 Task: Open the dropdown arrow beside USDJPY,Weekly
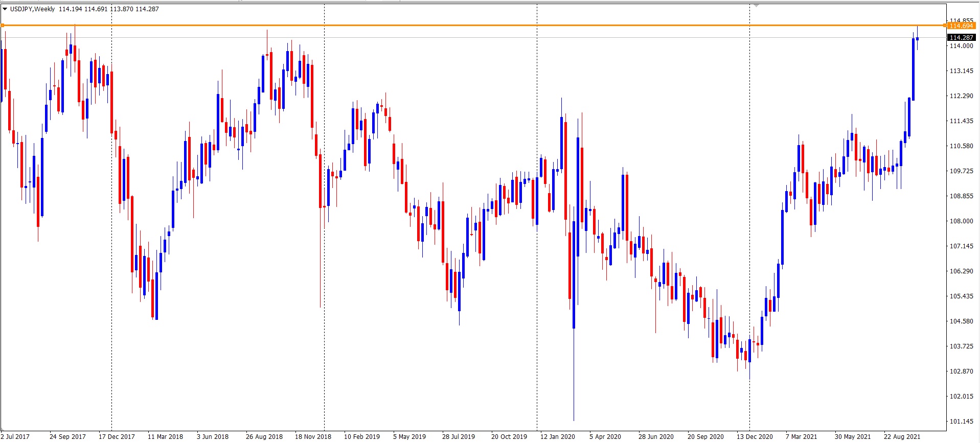click(5, 9)
